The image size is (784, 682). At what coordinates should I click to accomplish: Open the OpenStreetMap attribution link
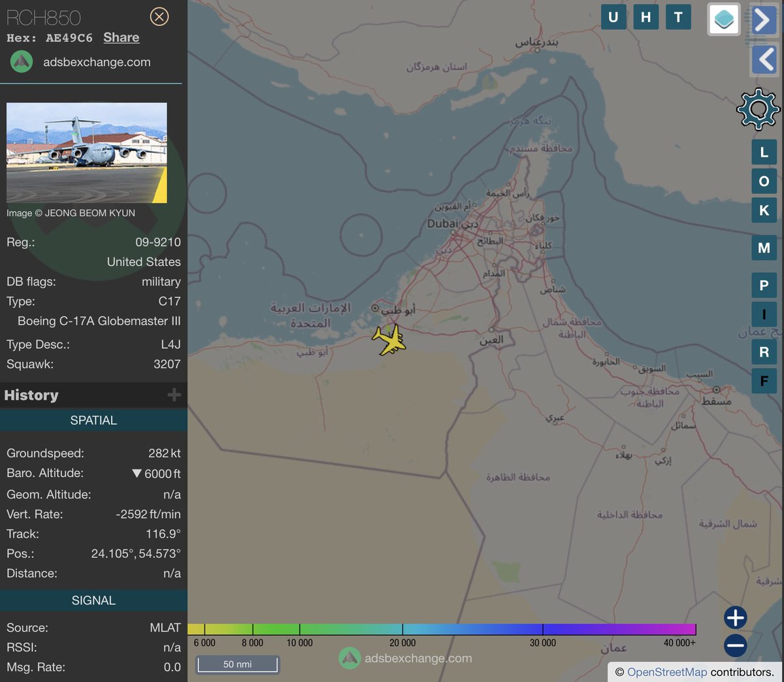(x=667, y=672)
